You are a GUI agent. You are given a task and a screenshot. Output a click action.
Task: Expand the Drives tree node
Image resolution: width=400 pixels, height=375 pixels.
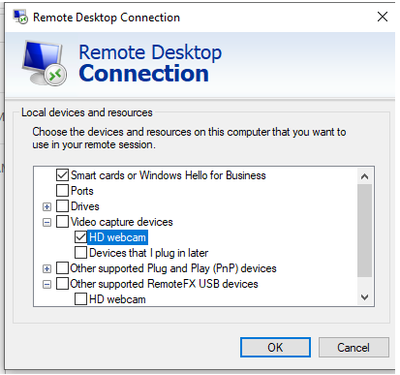tap(47, 207)
